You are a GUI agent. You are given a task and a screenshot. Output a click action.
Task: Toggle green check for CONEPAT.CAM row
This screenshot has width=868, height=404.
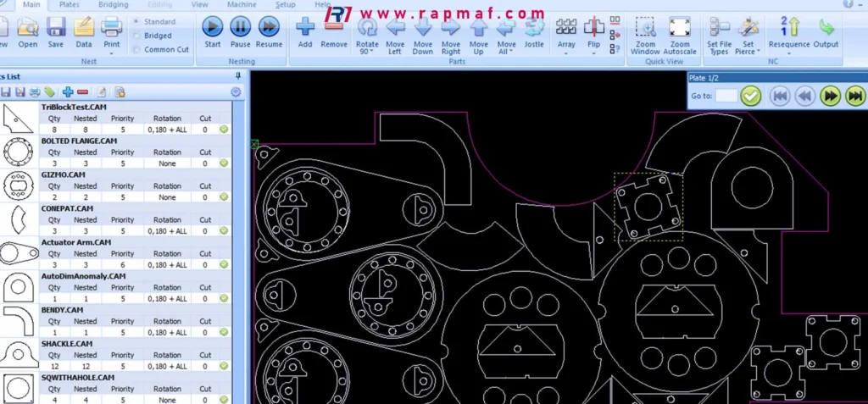tap(224, 230)
